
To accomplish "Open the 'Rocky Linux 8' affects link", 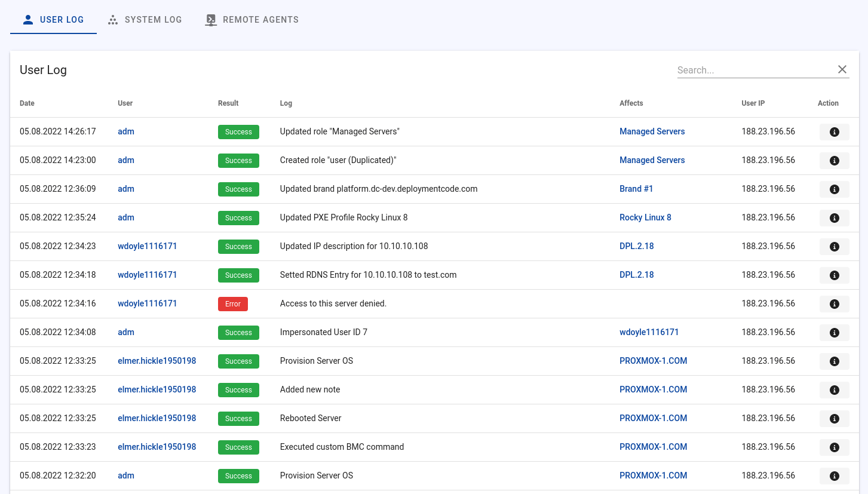I will pos(645,217).
